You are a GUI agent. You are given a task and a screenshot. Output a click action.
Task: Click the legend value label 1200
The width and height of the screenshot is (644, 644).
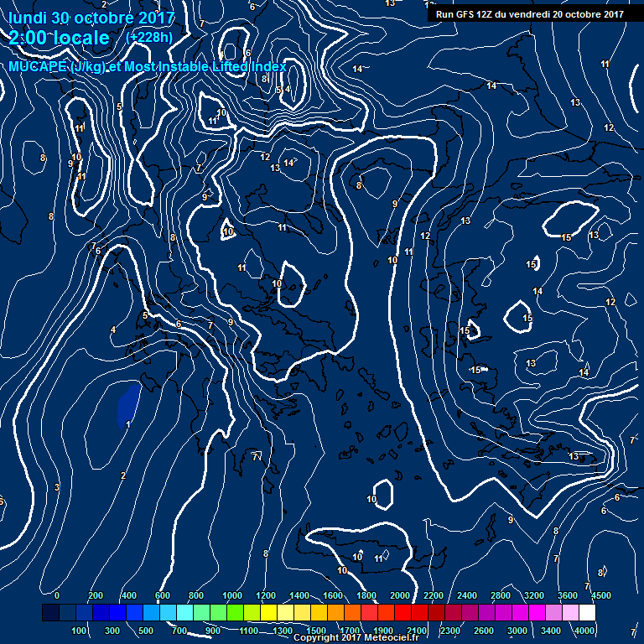(x=265, y=595)
